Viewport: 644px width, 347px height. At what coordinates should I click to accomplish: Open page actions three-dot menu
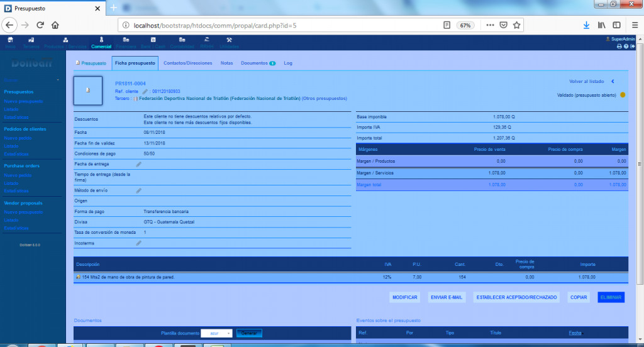[490, 25]
